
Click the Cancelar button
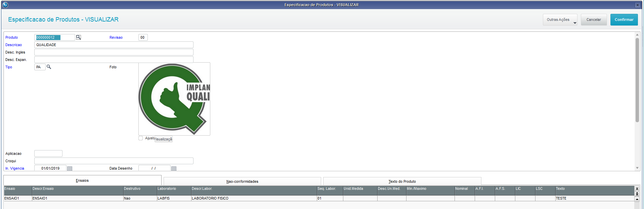coord(594,20)
